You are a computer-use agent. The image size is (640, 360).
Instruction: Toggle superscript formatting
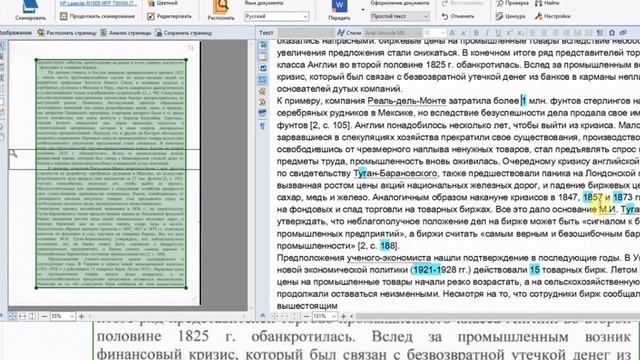point(509,33)
